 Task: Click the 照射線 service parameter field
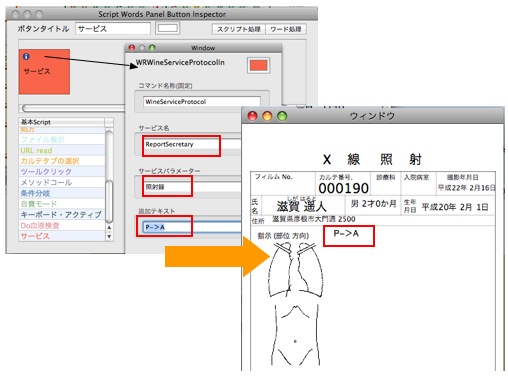tap(193, 187)
